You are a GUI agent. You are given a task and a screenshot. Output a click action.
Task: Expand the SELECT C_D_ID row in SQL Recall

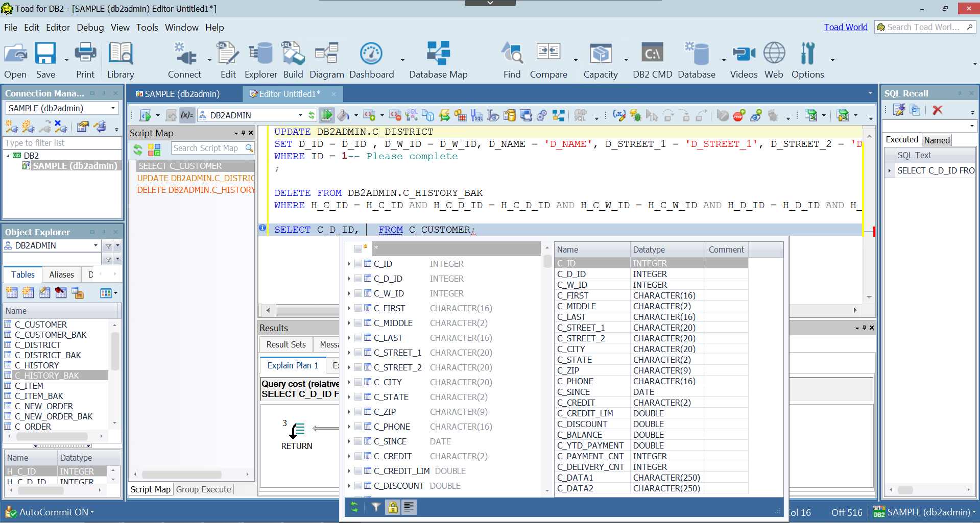pyautogui.click(x=890, y=170)
